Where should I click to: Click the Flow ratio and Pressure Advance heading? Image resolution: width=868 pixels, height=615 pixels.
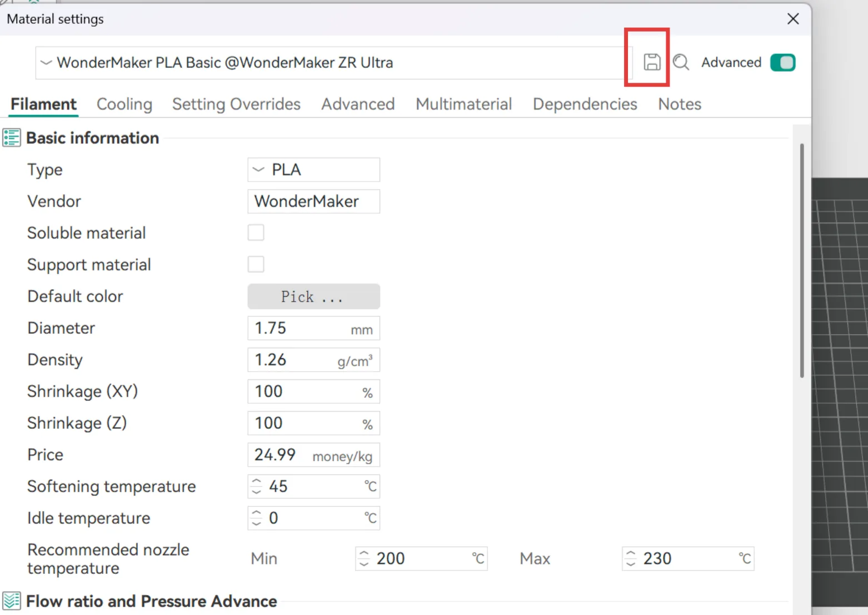click(x=151, y=601)
